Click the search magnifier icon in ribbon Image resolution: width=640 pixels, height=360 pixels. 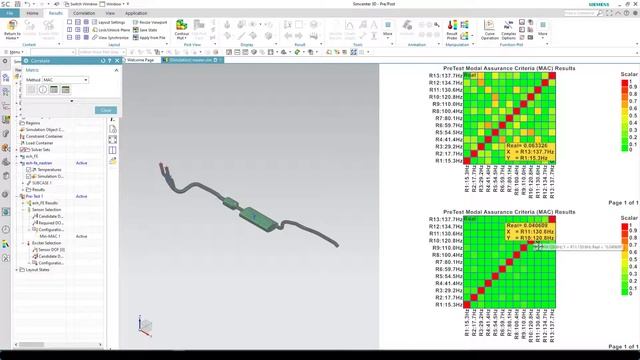[x=600, y=13]
